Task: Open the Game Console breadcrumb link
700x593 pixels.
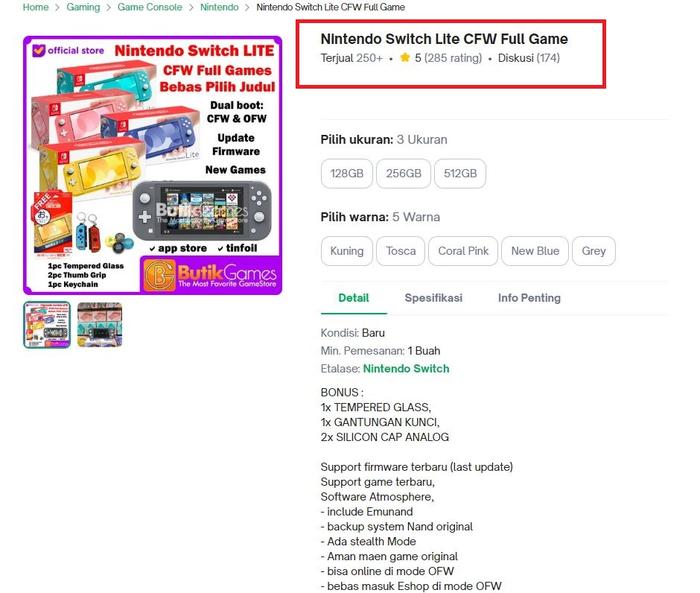Action: [x=150, y=7]
